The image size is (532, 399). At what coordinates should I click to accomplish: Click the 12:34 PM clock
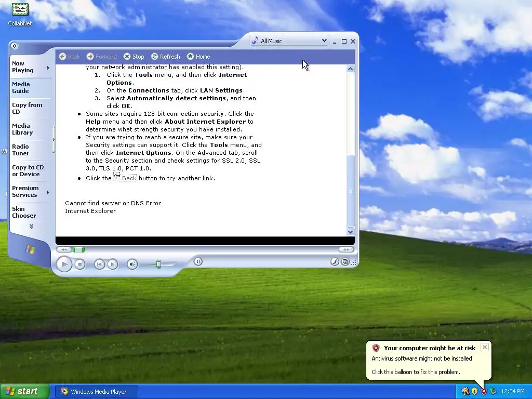tap(513, 392)
